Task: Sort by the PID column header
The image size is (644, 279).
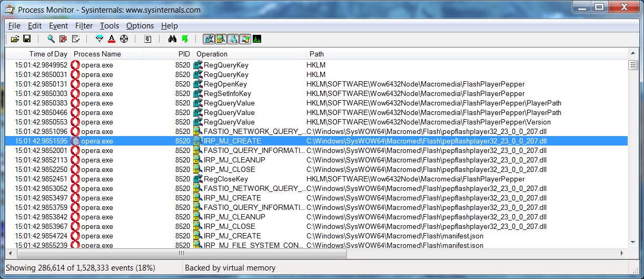Action: pyautogui.click(x=168, y=54)
